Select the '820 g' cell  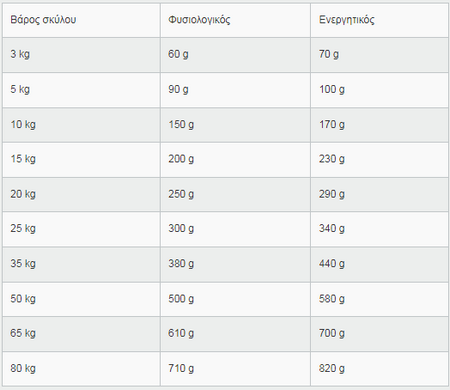[379, 369]
